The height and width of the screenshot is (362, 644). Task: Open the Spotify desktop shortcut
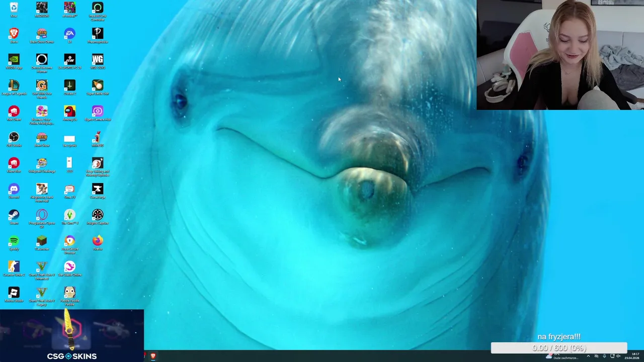coord(14,243)
